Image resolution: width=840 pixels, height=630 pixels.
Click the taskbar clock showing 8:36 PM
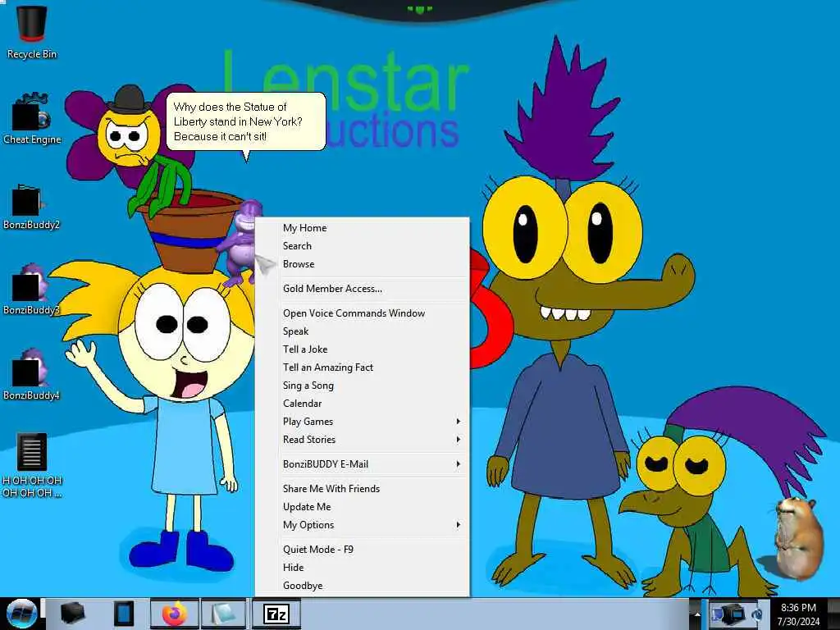799,614
